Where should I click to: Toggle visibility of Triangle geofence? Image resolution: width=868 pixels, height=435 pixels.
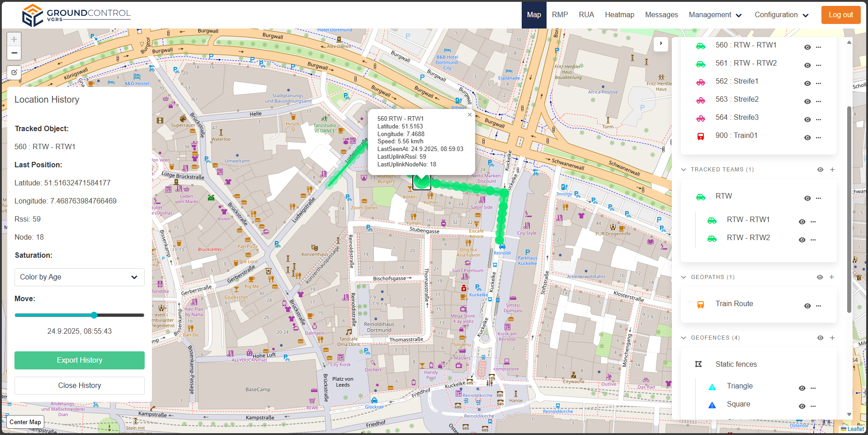(802, 388)
